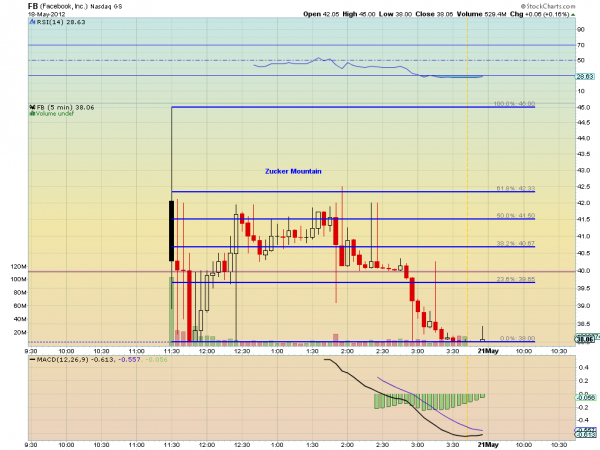
Task: Click the price axis label 38.5
Action: [583, 324]
